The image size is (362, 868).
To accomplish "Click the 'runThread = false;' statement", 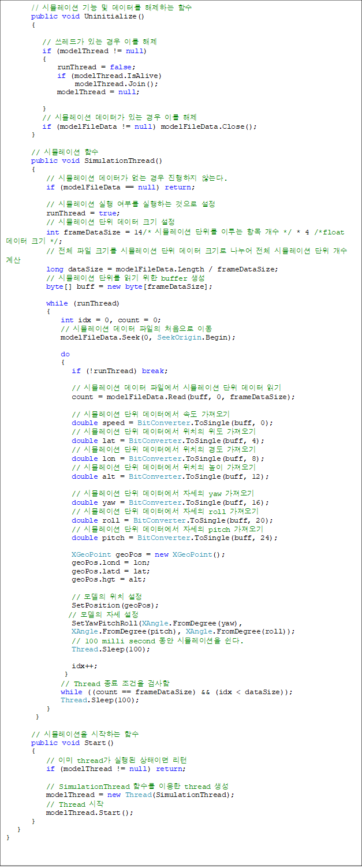I will click(96, 67).
